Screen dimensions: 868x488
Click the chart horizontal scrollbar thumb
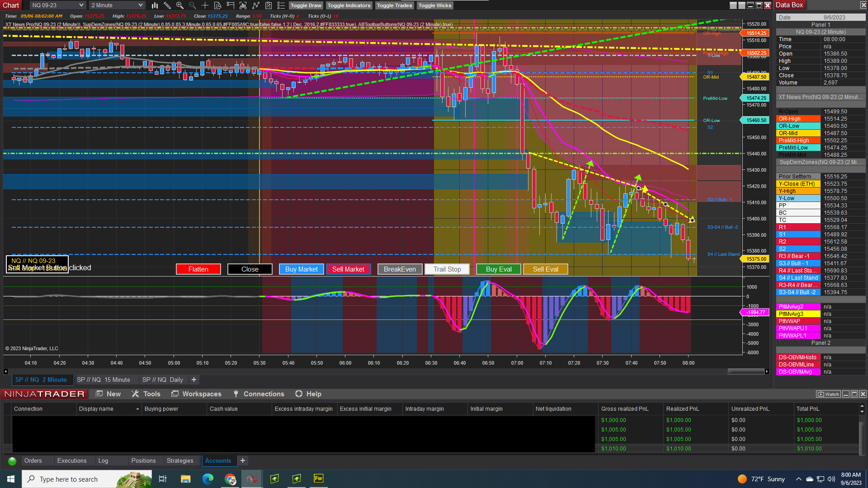[746, 371]
